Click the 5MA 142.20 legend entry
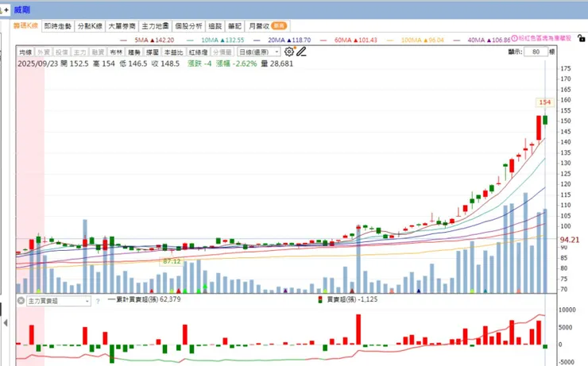 [x=147, y=40]
